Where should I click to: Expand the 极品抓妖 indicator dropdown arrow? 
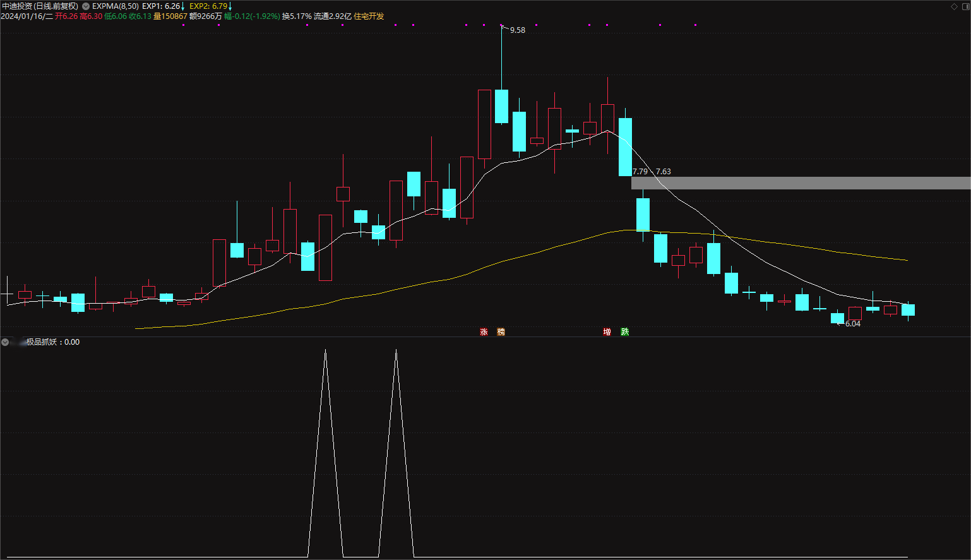5,342
